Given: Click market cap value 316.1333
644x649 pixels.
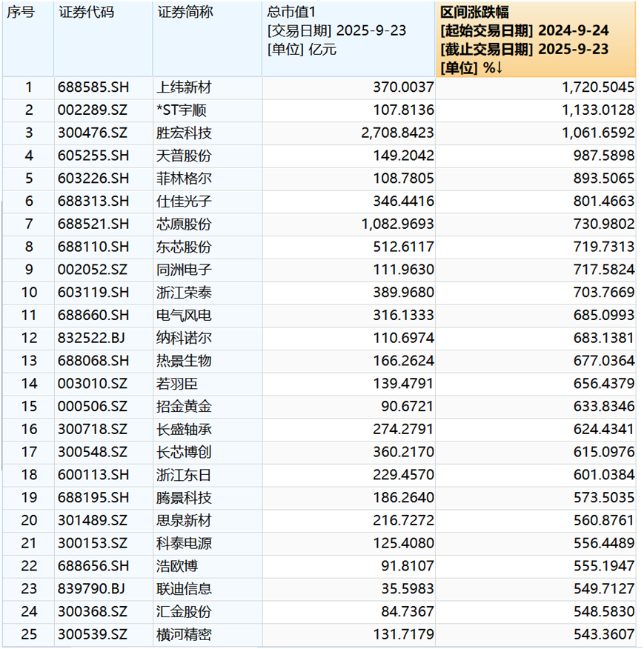Looking at the screenshot, I should click(x=403, y=316).
